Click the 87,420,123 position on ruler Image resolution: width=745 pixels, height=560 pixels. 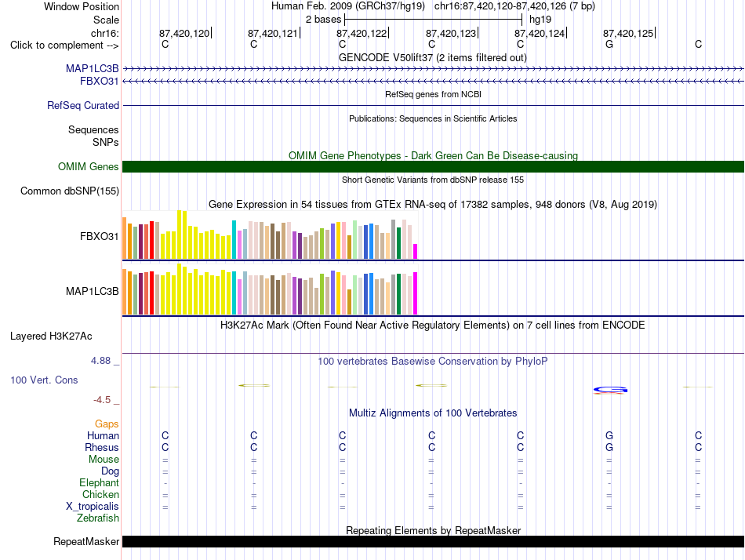pyautogui.click(x=451, y=33)
